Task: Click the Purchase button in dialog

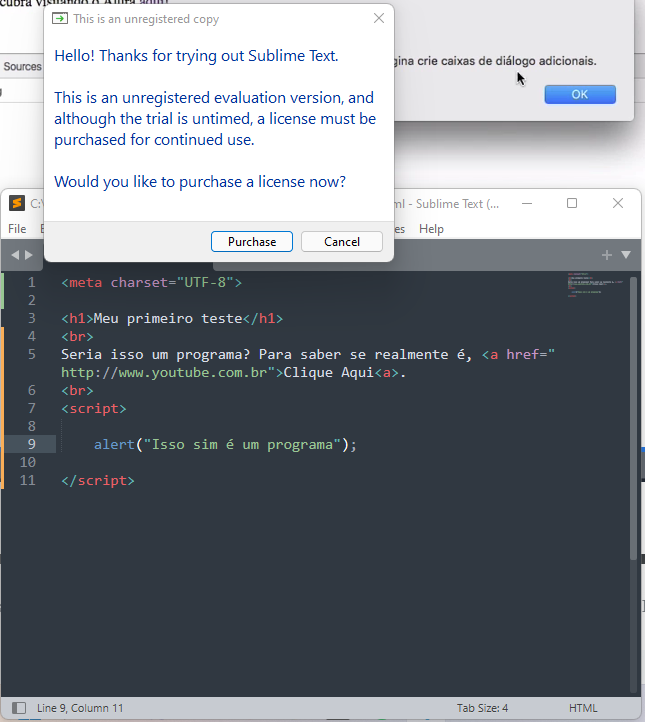Action: [x=252, y=242]
